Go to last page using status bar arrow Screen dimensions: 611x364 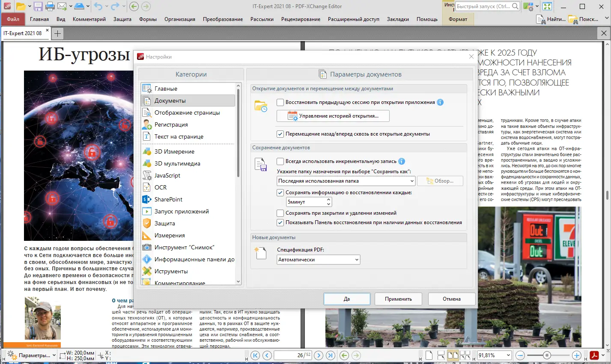331,355
